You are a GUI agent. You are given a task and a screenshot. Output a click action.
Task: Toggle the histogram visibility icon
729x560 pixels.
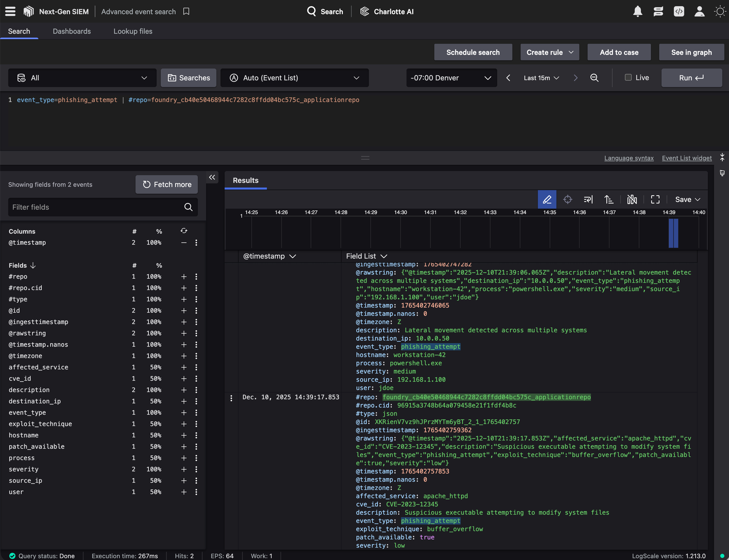pos(632,199)
